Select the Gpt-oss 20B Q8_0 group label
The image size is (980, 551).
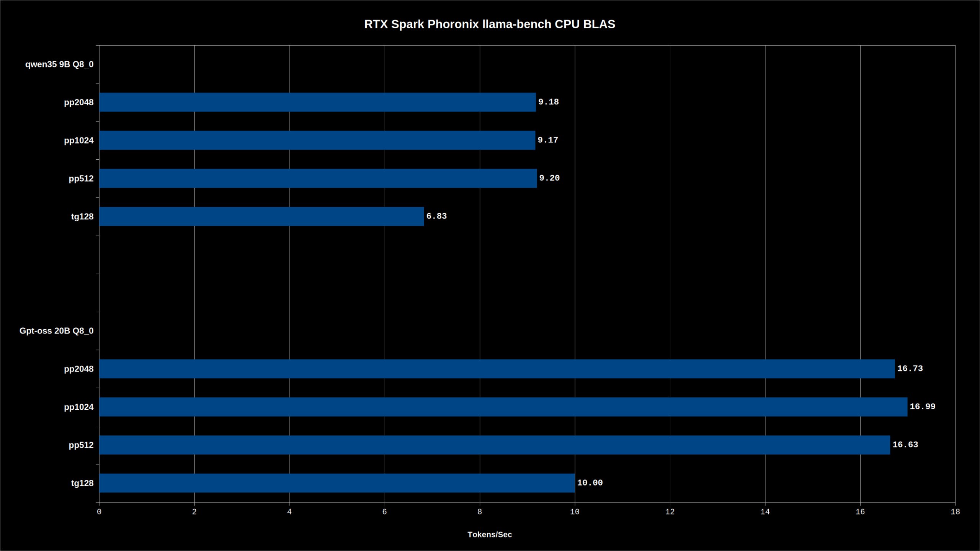tap(57, 331)
